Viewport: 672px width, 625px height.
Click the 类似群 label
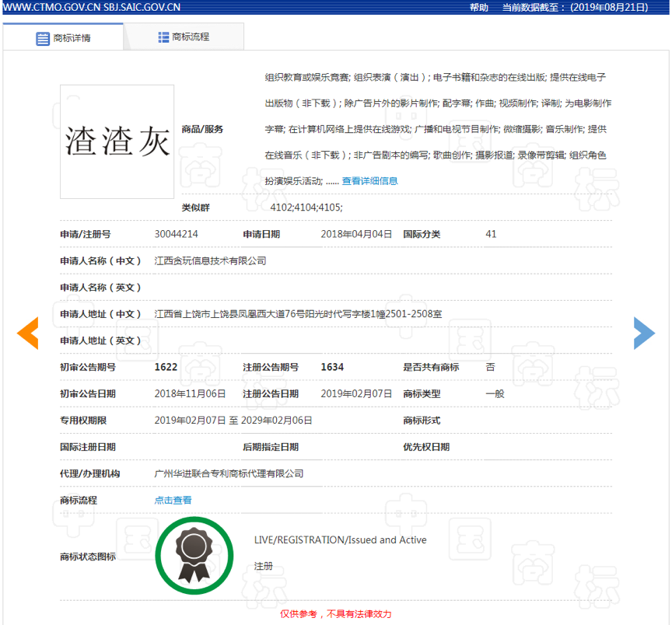pyautogui.click(x=195, y=208)
